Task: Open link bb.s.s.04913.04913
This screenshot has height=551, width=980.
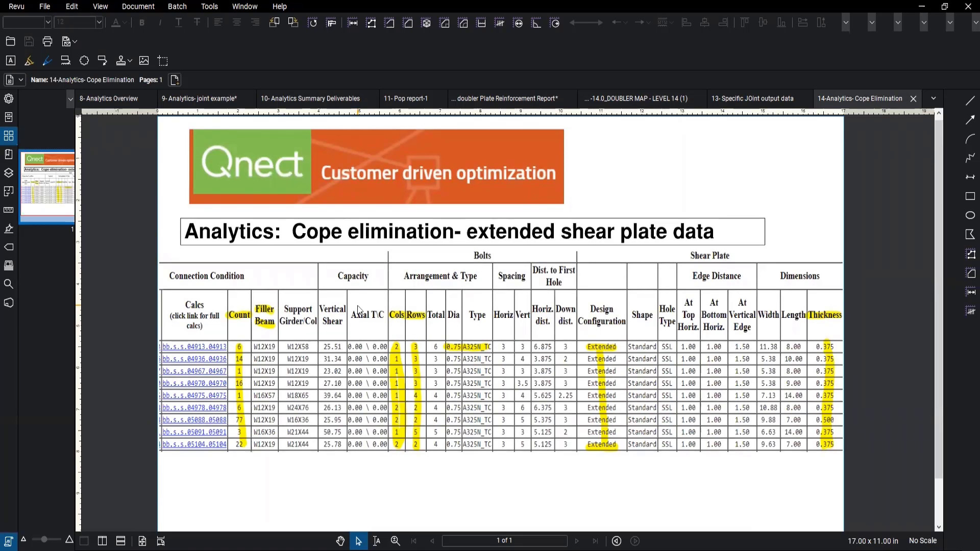Action: pos(194,347)
